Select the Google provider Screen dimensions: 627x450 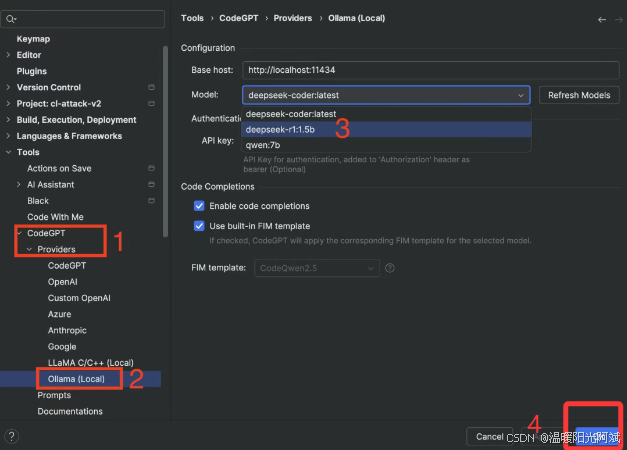(x=62, y=347)
